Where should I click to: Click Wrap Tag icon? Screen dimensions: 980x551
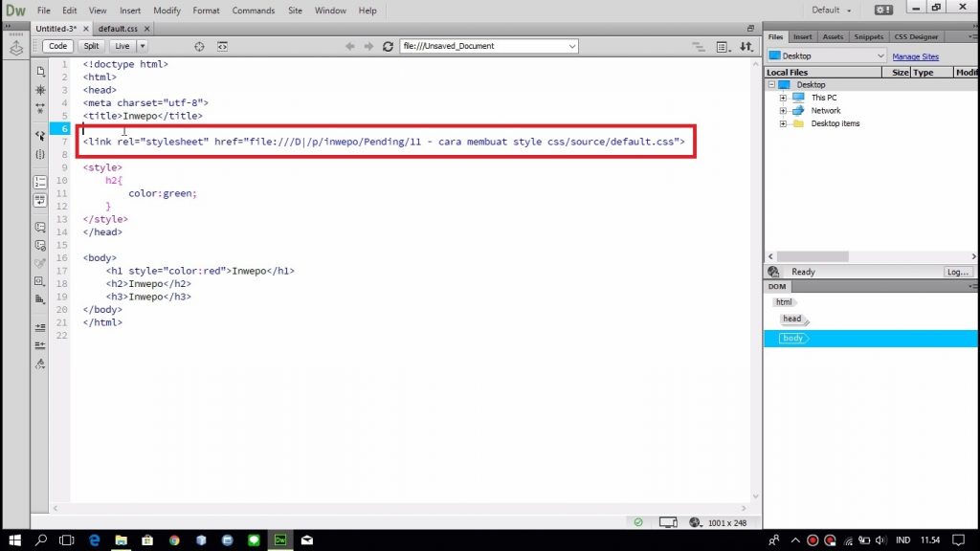(40, 264)
